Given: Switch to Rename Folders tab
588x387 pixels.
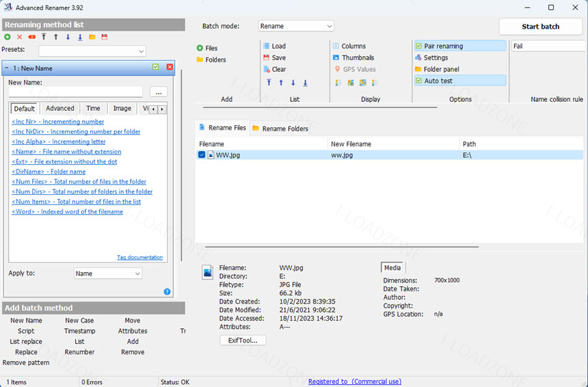Looking at the screenshot, I should 280,129.
